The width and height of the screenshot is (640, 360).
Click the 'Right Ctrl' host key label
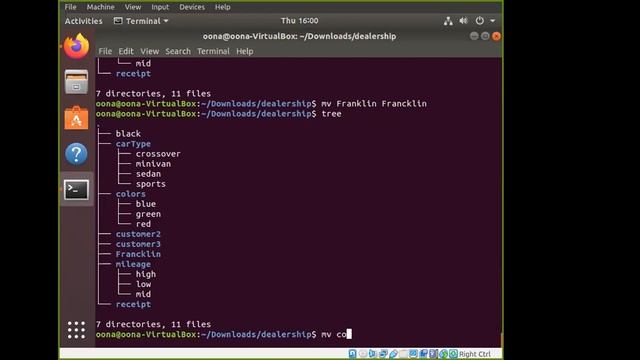(475, 354)
